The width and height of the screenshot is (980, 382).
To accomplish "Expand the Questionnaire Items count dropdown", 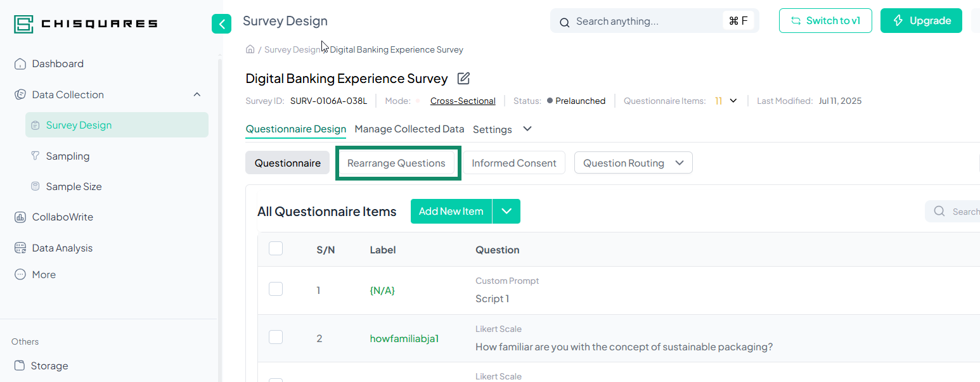I will click(x=733, y=101).
